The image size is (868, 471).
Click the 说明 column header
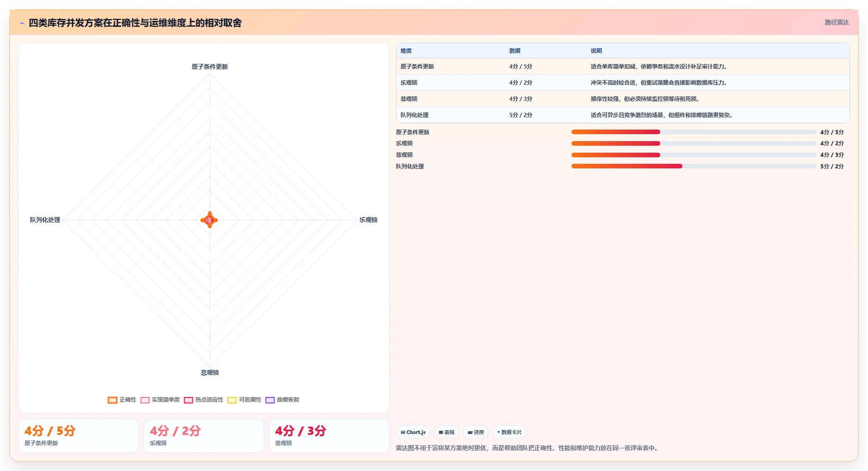[x=596, y=51]
